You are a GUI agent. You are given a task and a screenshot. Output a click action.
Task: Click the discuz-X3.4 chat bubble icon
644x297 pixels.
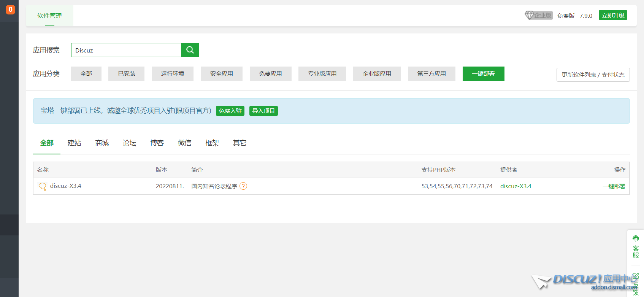pyautogui.click(x=42, y=186)
